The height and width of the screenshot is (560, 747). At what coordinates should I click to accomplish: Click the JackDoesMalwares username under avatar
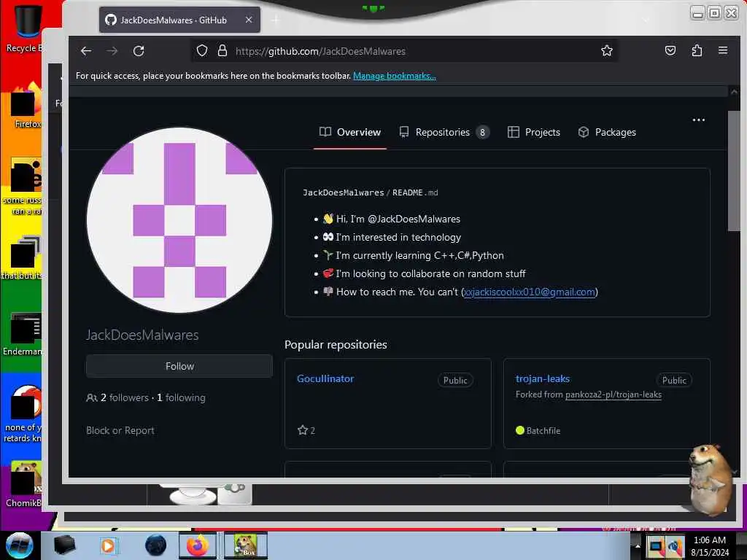pyautogui.click(x=142, y=335)
